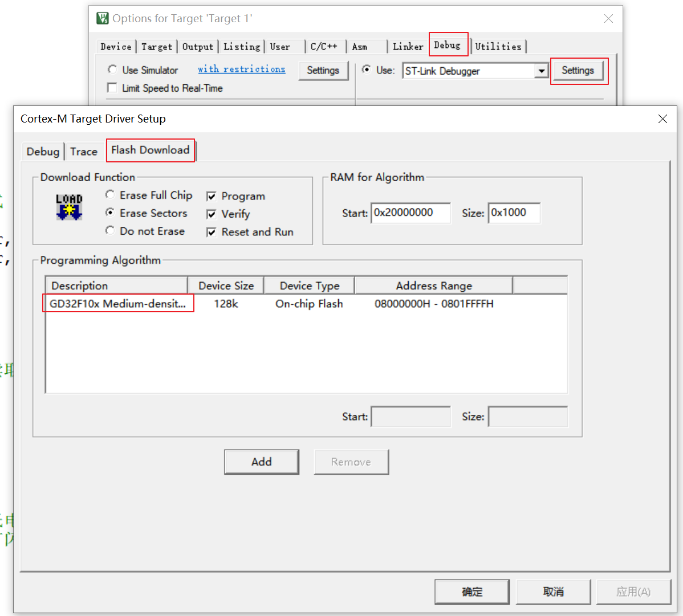Click the LOAD flash download icon
Viewport: 683px width, 616px height.
click(x=69, y=207)
